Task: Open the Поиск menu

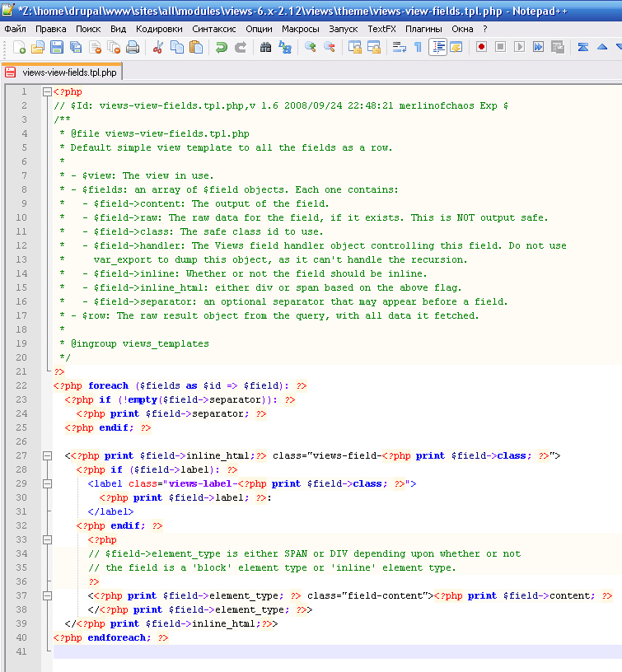Action: point(88,29)
